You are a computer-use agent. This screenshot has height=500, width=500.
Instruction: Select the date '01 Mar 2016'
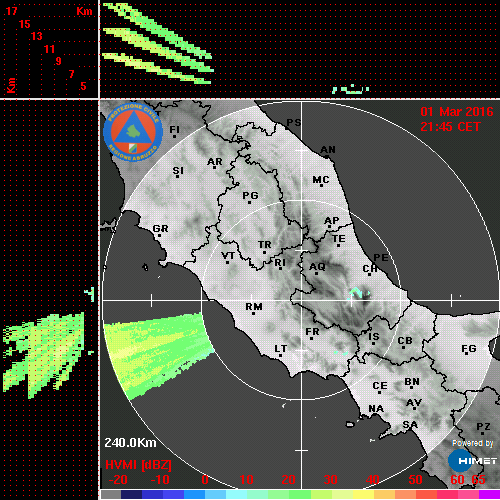(456, 112)
